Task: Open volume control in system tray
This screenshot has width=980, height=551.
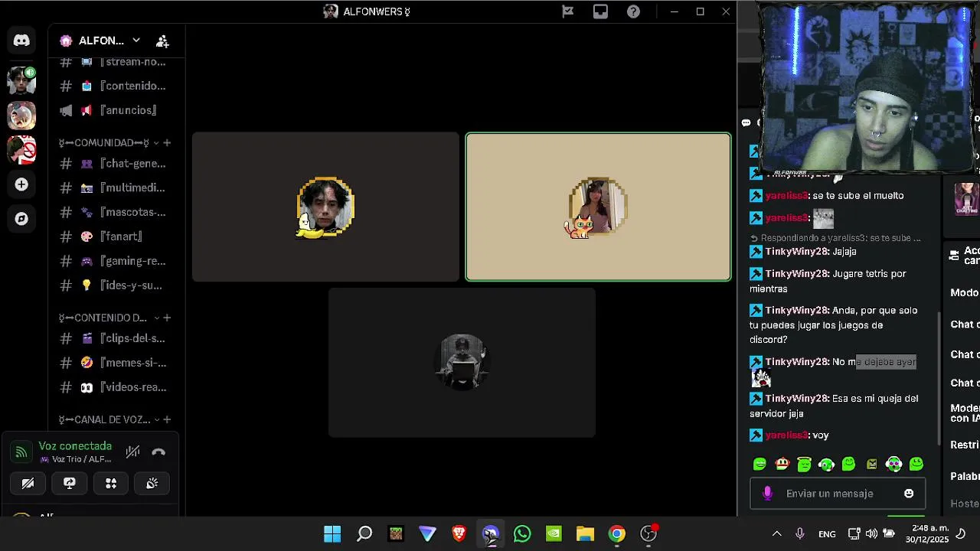Action: pyautogui.click(x=871, y=534)
